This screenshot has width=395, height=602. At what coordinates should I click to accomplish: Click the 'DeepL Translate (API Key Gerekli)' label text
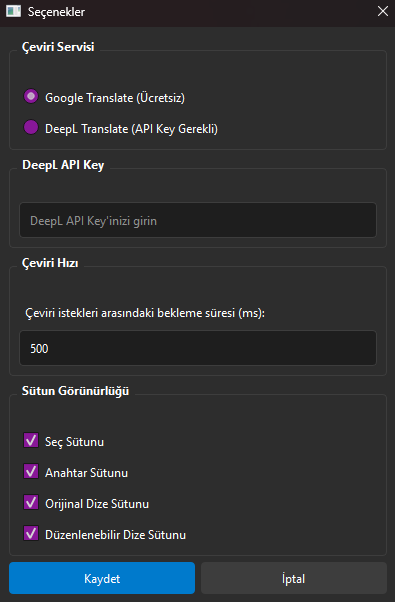click(131, 129)
